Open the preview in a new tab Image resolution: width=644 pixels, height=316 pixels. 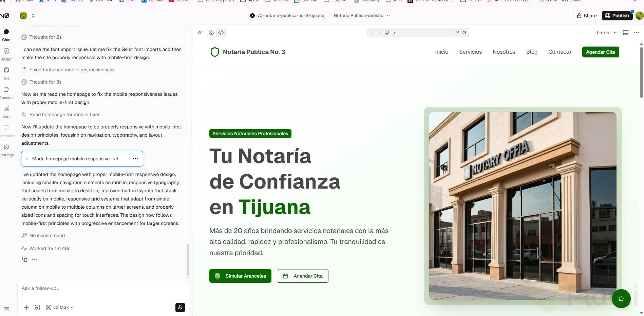click(x=457, y=33)
